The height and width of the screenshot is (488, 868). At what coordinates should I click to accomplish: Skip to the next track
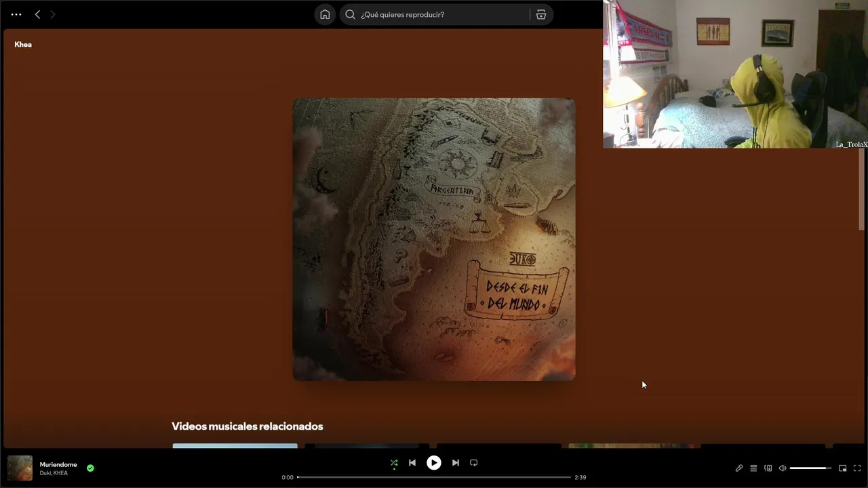tap(456, 463)
